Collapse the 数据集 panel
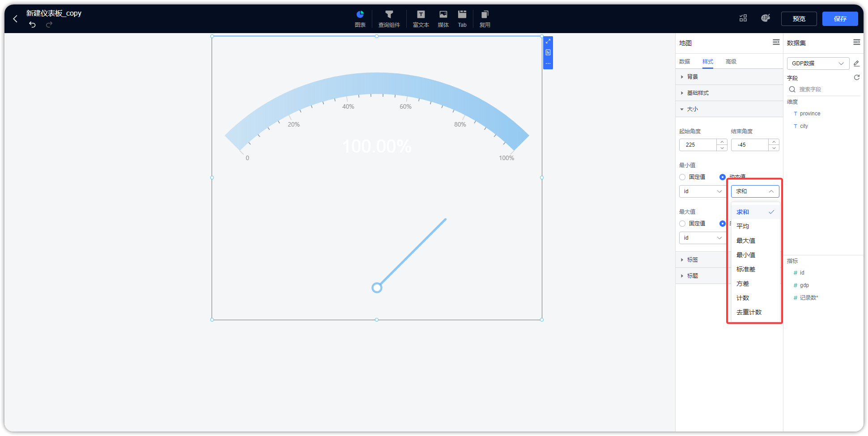This screenshot has width=868, height=436. [x=857, y=42]
